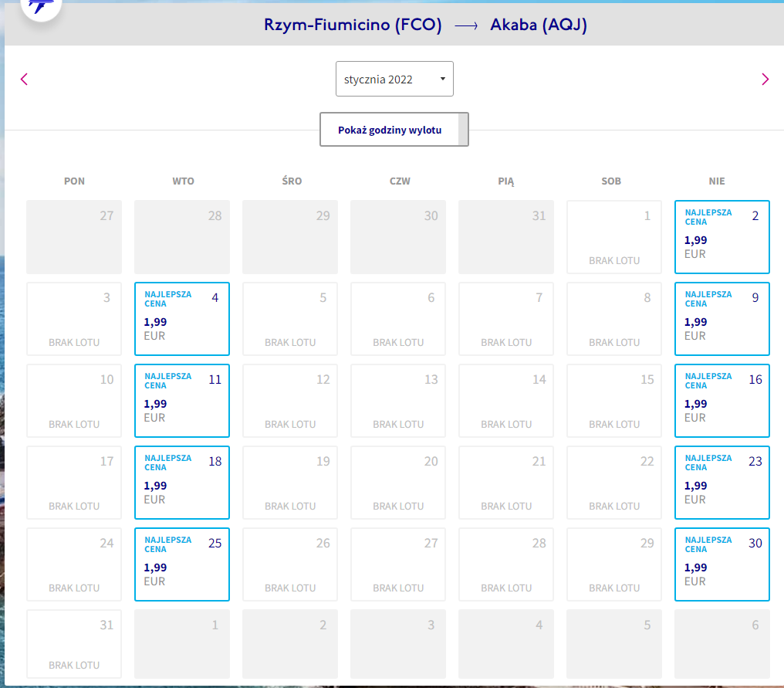Open the stycznia 2022 month dropdown
Screen dimensions: 784x688
(394, 79)
